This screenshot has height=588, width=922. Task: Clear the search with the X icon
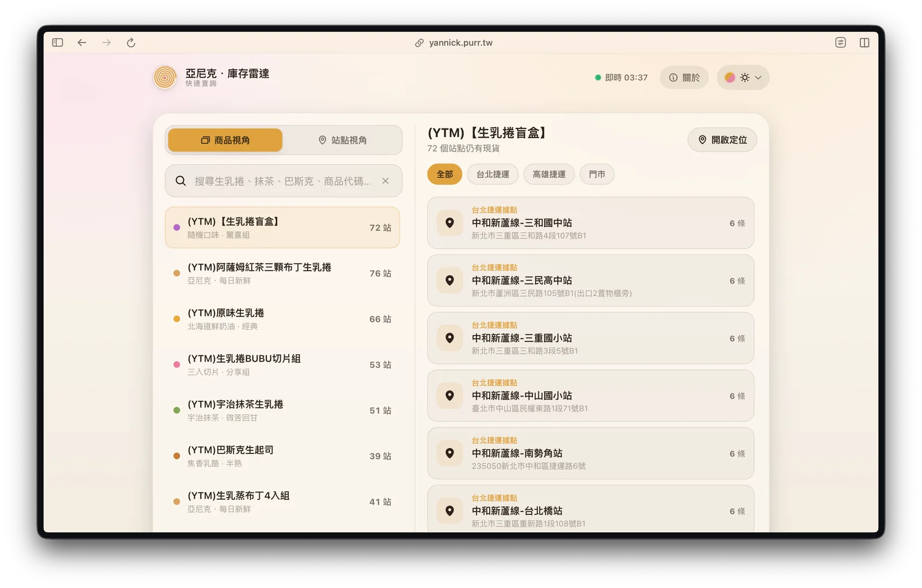pyautogui.click(x=386, y=181)
